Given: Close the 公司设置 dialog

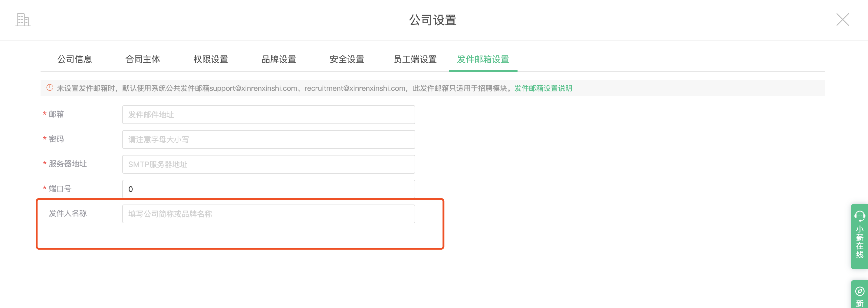Looking at the screenshot, I should (x=842, y=20).
